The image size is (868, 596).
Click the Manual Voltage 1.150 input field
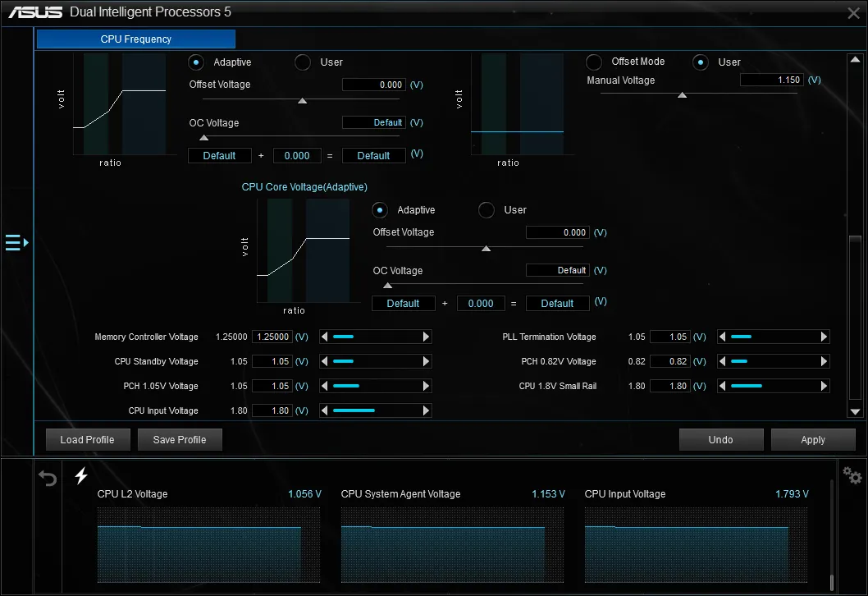click(x=772, y=80)
